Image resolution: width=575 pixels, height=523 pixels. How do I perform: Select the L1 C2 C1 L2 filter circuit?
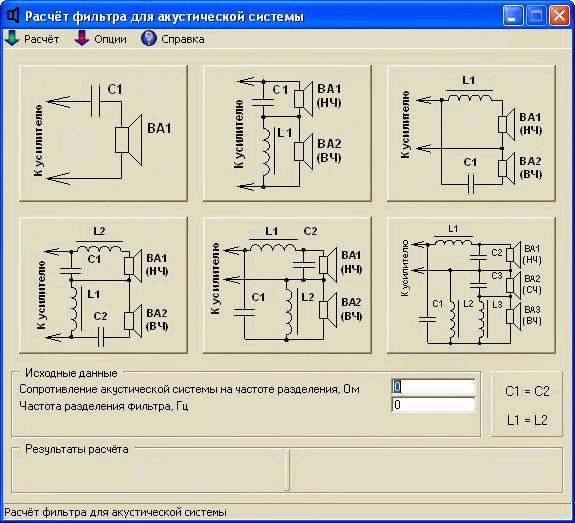tap(287, 285)
